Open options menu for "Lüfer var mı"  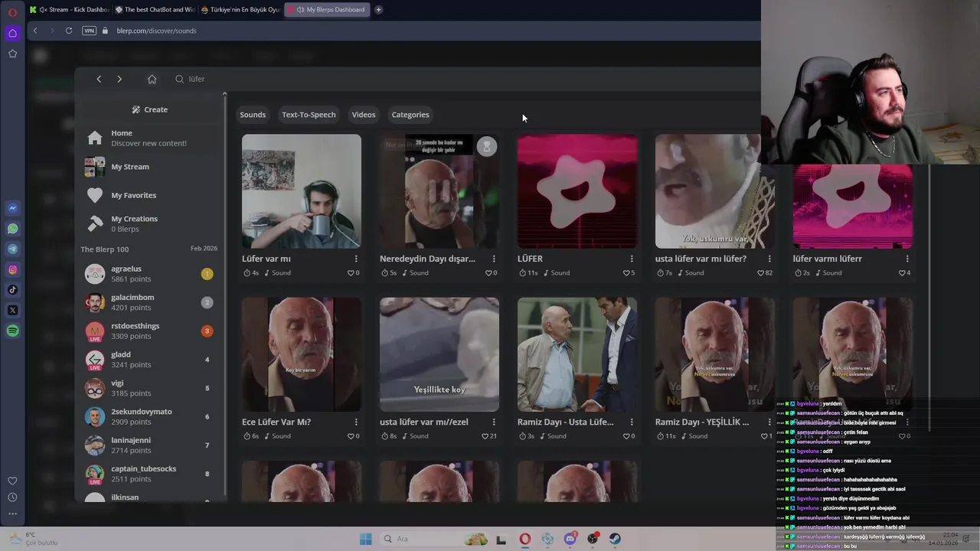point(356,259)
